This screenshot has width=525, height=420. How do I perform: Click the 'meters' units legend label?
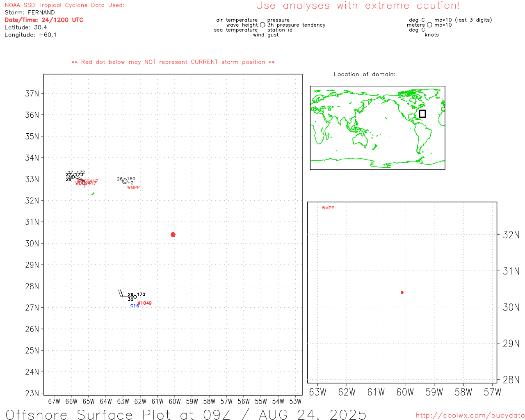(416, 25)
